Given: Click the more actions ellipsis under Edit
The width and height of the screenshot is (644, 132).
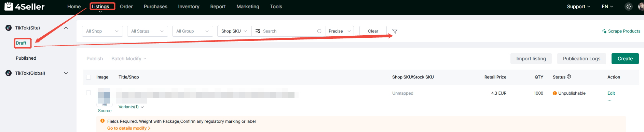Looking at the screenshot, I should 609,100.
